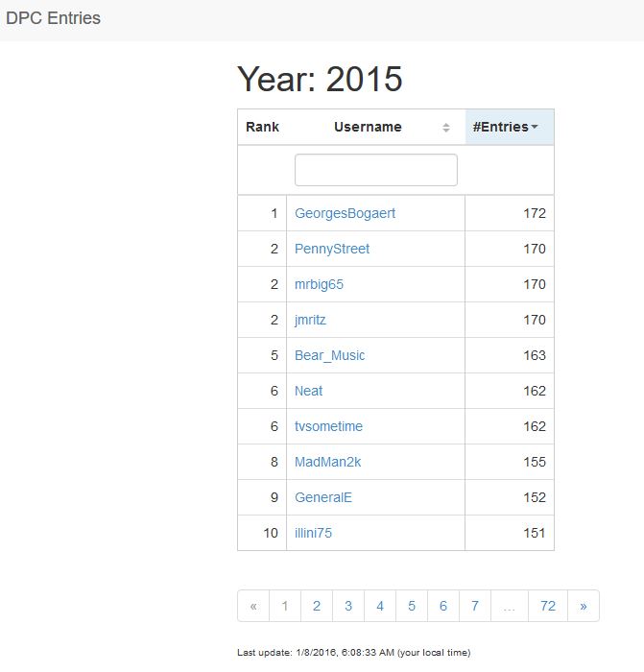Click entries value 151 for illini75
The height and width of the screenshot is (672, 644).
coord(535,533)
